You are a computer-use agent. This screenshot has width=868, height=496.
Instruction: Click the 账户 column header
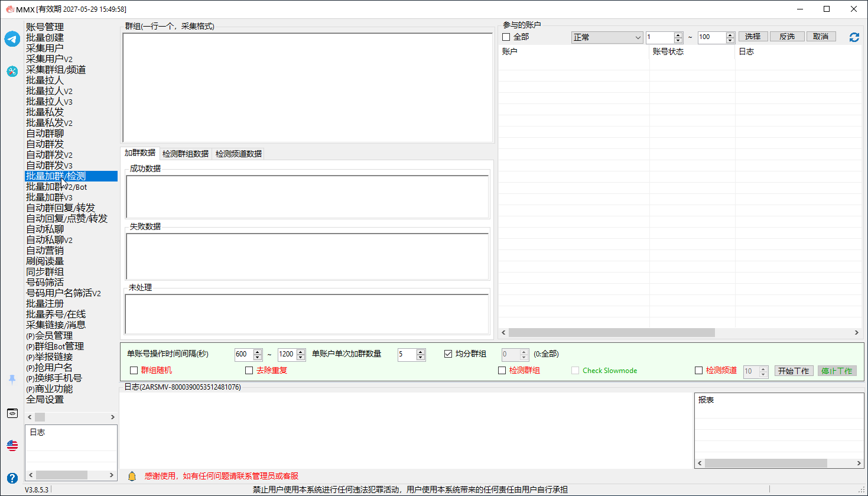[574, 51]
